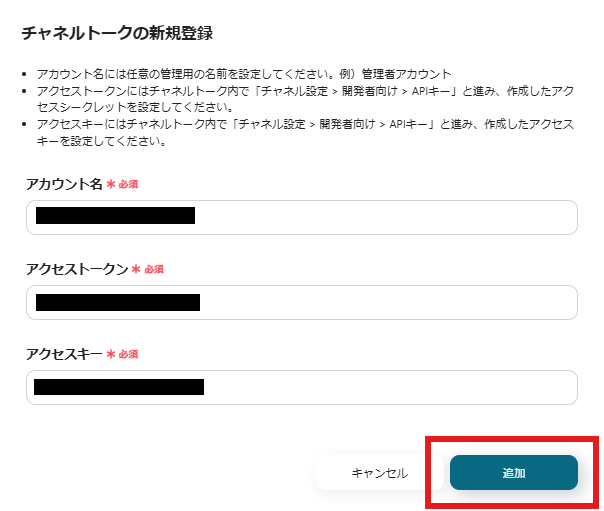Click the チャネルトークの新規登録 heading
This screenshot has height=511, width=604.
pyautogui.click(x=117, y=33)
